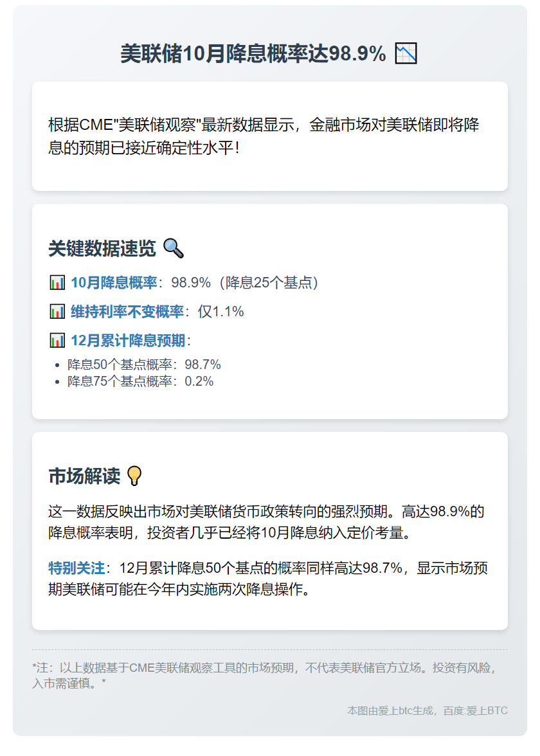Screen dimensions: 540x756
Task: Click the blue 维持利率不变概率 label
Action: (x=127, y=312)
